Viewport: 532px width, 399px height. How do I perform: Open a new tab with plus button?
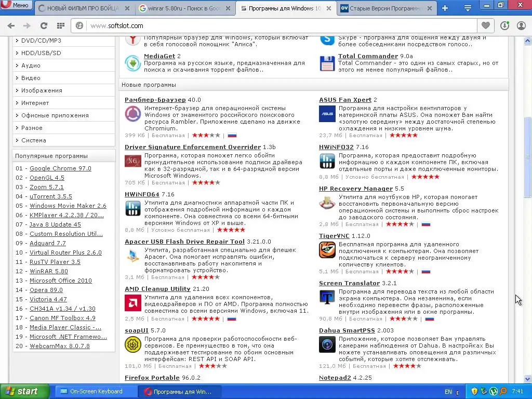click(445, 8)
